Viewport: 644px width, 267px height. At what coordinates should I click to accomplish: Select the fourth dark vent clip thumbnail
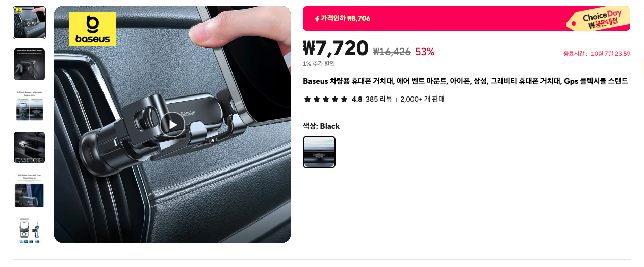click(29, 148)
